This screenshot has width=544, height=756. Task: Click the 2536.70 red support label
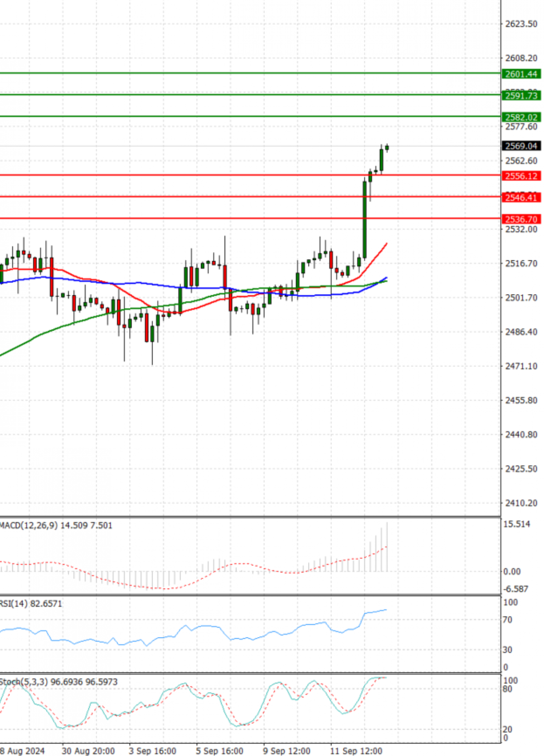point(521,219)
